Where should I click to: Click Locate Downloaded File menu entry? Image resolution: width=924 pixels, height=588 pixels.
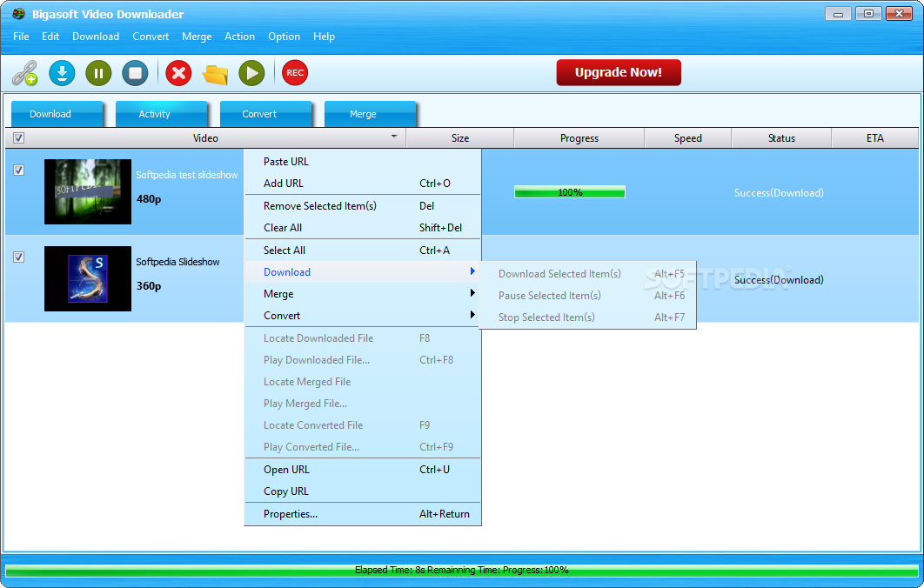point(363,338)
